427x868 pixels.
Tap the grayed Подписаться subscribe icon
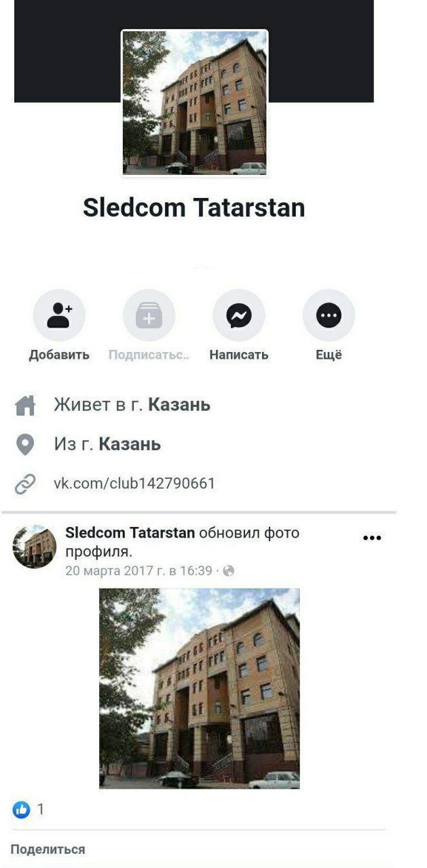coord(149,315)
